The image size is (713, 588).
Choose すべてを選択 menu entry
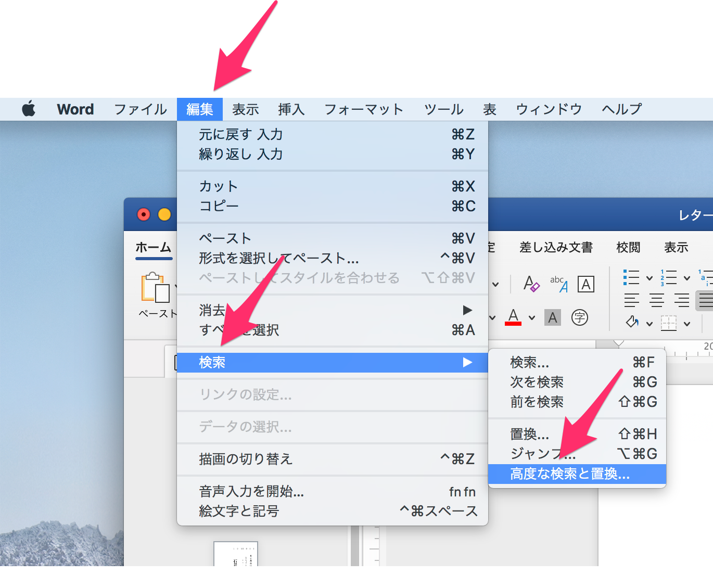coord(333,330)
